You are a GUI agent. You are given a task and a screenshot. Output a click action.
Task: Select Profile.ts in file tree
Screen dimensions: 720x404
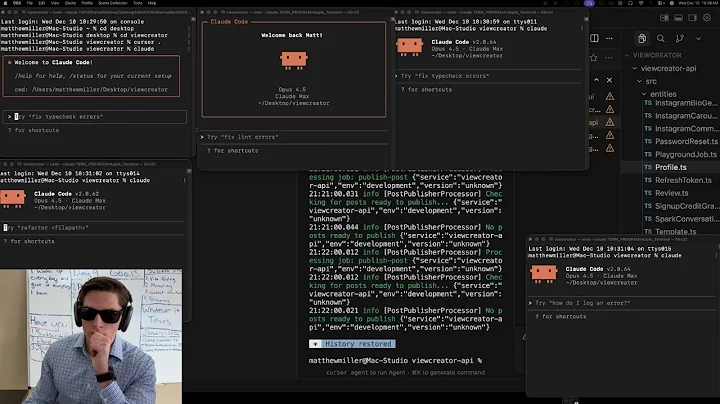[670, 167]
